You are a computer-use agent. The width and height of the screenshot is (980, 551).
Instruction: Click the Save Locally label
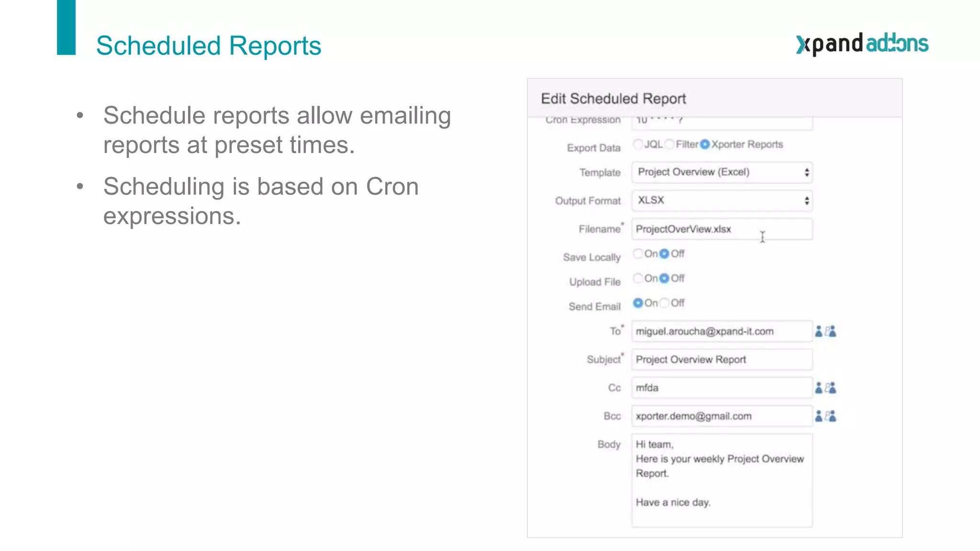click(591, 257)
